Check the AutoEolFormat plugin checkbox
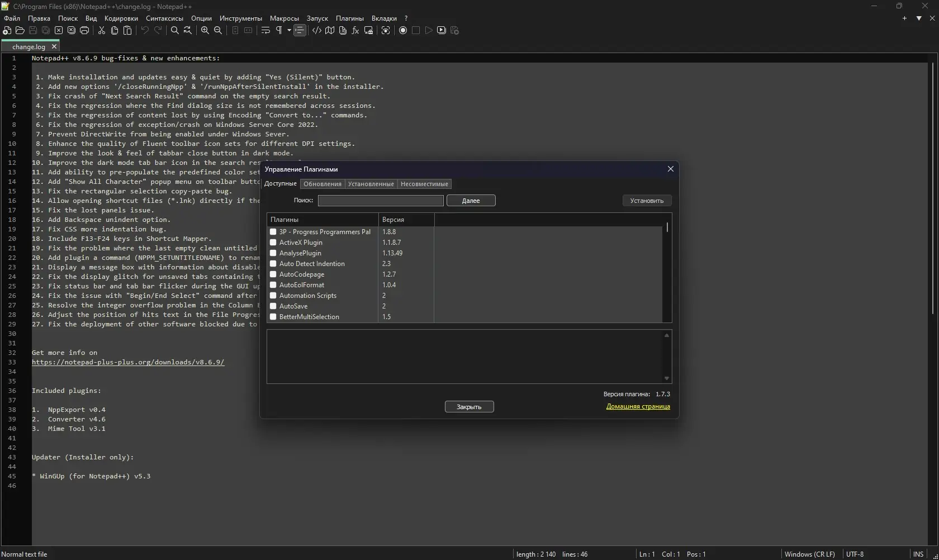The width and height of the screenshot is (939, 560). pos(273,285)
